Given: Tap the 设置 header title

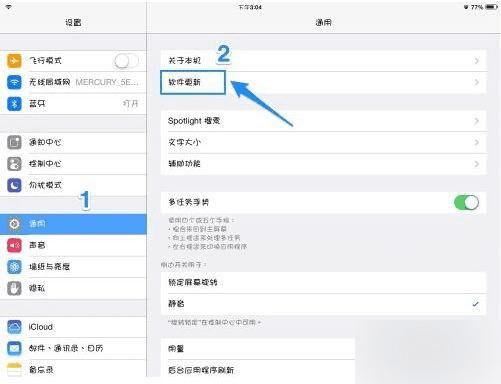Looking at the screenshot, I should [x=73, y=22].
